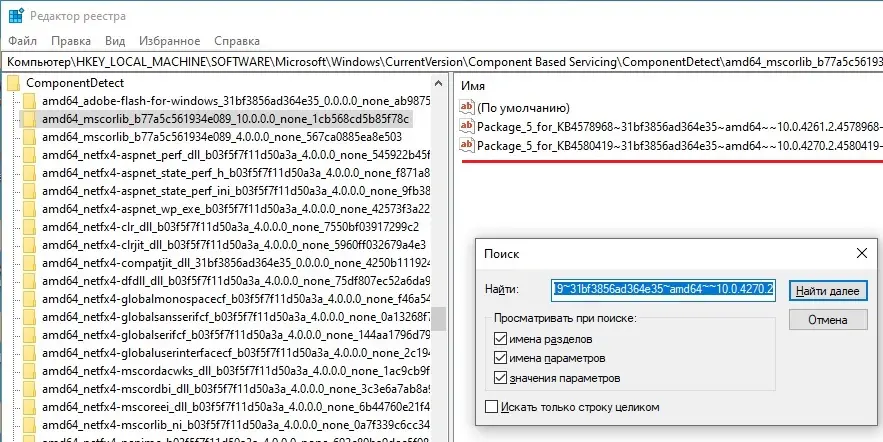Uncheck the "имена параметров" checkbox
883x442 pixels.
(500, 358)
